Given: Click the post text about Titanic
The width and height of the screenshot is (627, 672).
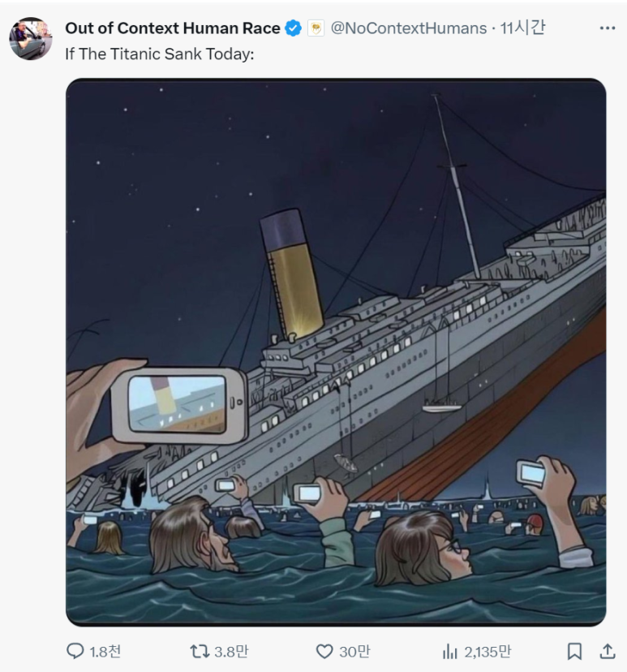Looking at the screenshot, I should tap(160, 54).
